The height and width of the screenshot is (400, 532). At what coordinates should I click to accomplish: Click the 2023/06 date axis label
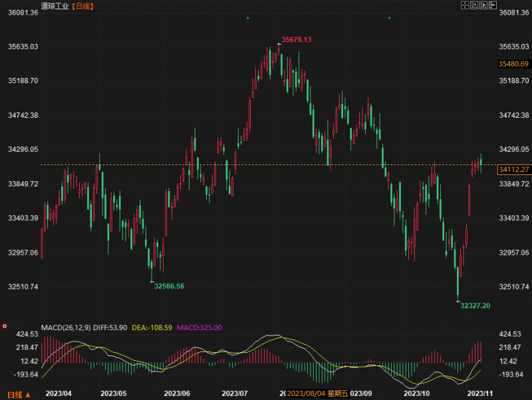[177, 393]
